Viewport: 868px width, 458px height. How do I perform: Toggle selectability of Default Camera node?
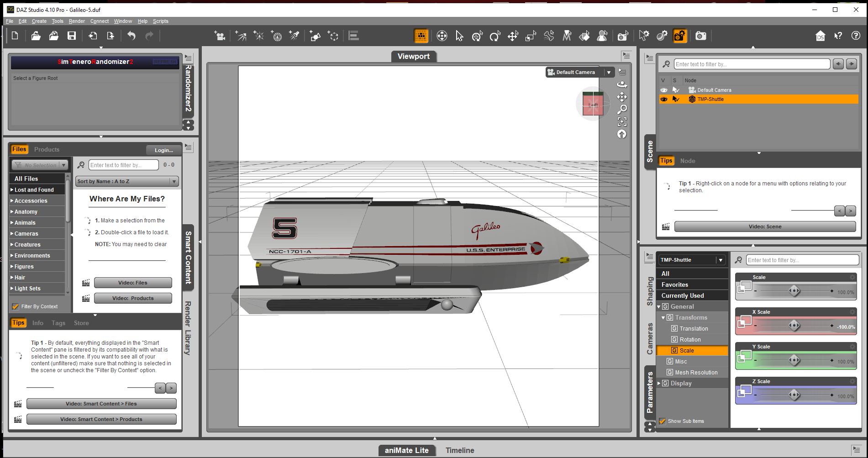click(676, 90)
